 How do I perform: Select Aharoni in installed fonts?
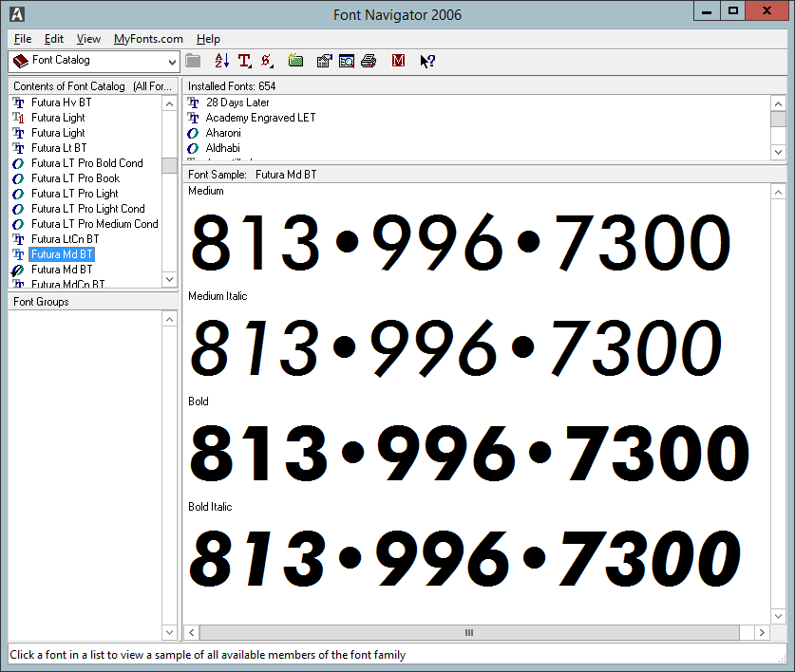[x=223, y=133]
